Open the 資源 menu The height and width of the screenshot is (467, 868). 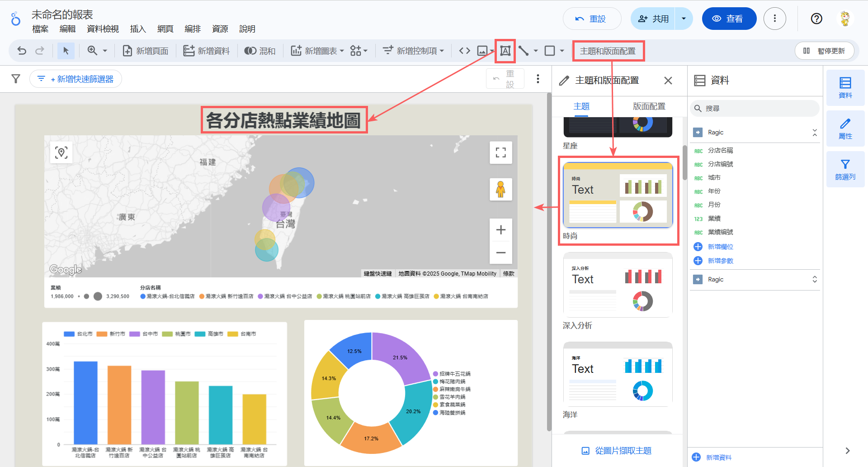pyautogui.click(x=220, y=29)
